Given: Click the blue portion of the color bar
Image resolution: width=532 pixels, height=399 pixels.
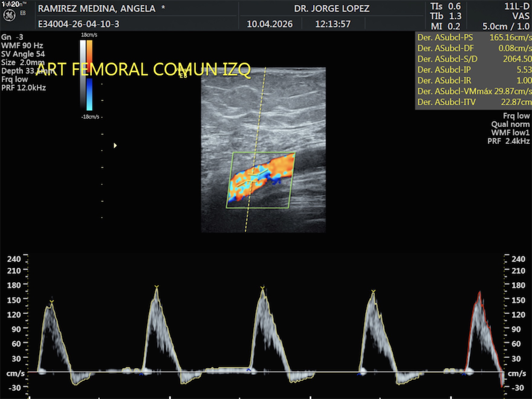Looking at the screenshot, I should click(x=89, y=94).
